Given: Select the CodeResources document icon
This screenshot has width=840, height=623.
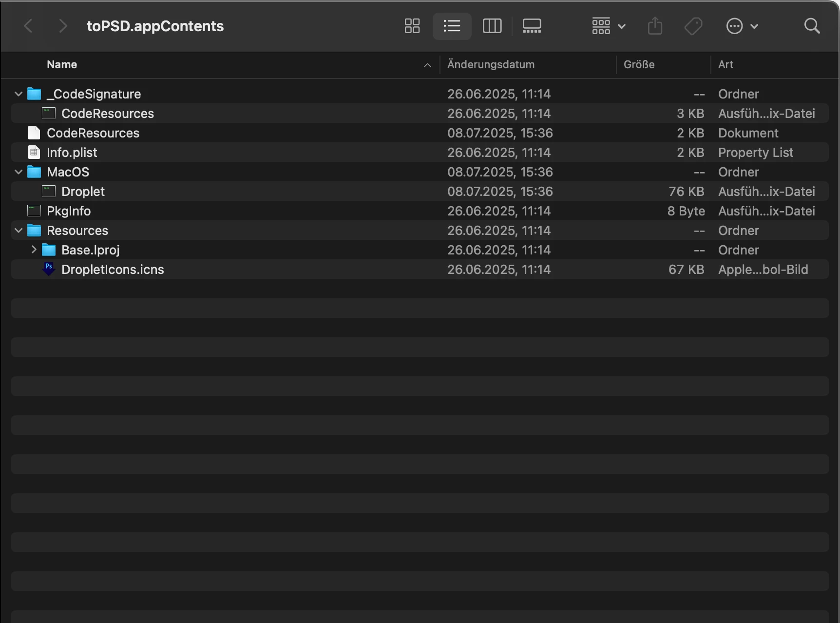Looking at the screenshot, I should click(34, 133).
